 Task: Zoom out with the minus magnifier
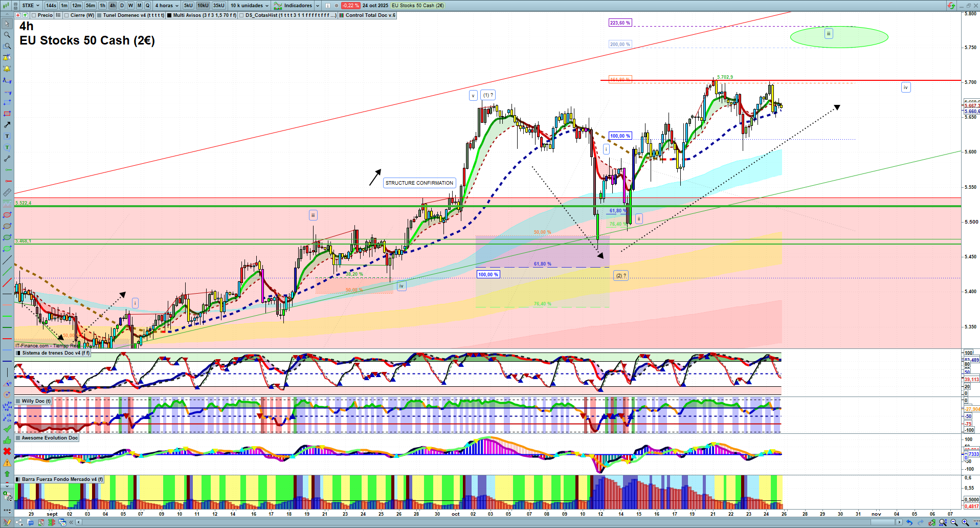coord(954,522)
